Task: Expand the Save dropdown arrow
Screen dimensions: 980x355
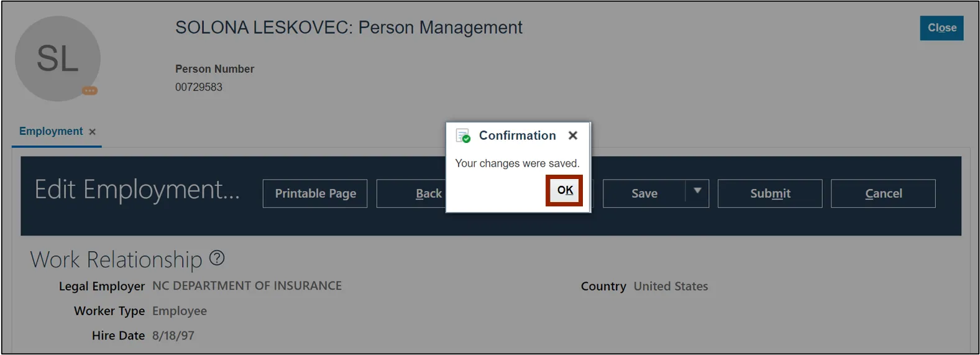Action: click(697, 191)
